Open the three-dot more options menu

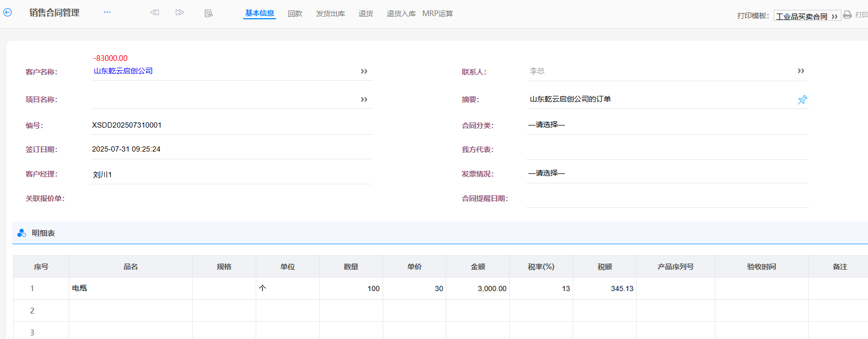[107, 12]
